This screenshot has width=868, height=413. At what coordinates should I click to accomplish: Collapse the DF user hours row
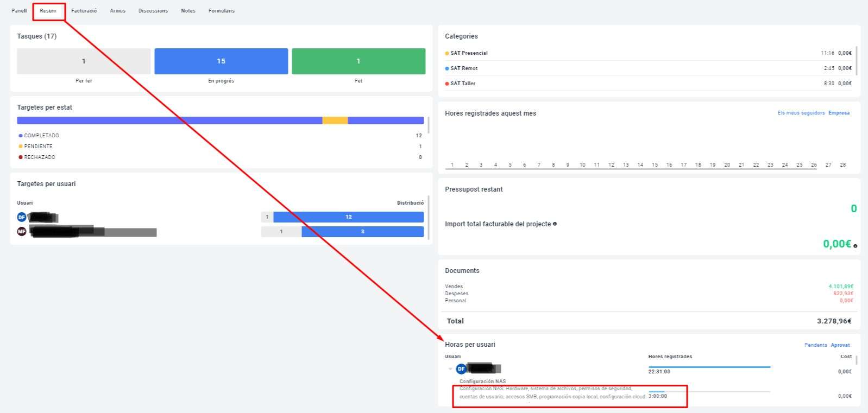pyautogui.click(x=450, y=369)
